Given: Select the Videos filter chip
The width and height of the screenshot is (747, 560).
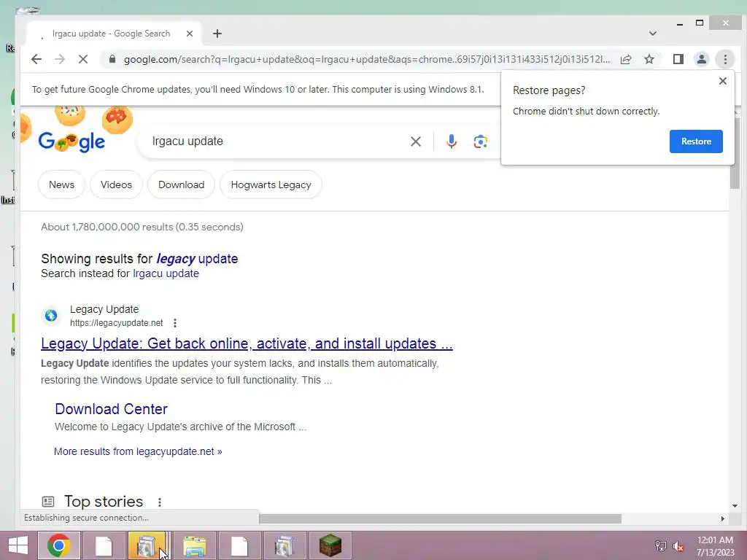Looking at the screenshot, I should click(x=116, y=184).
